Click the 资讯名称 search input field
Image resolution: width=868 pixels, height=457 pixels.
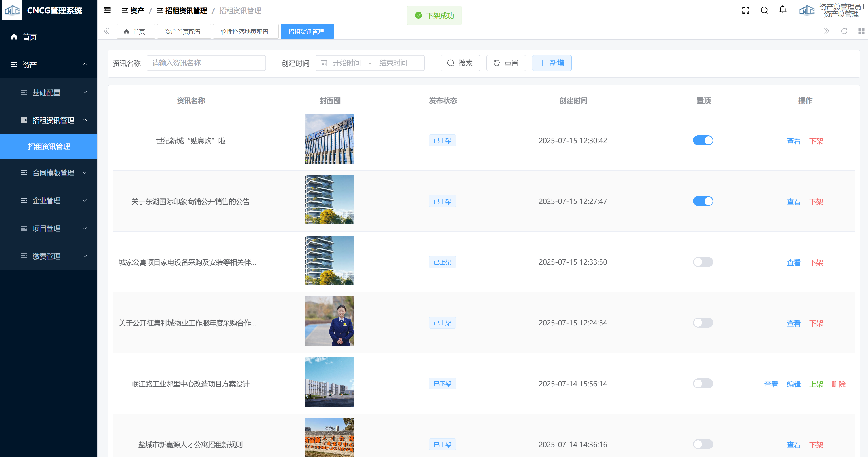(206, 63)
